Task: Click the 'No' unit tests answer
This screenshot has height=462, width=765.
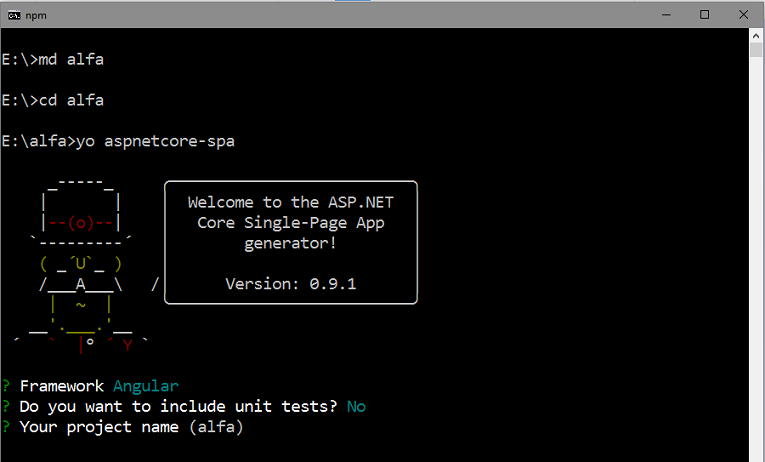Action: pyautogui.click(x=356, y=407)
